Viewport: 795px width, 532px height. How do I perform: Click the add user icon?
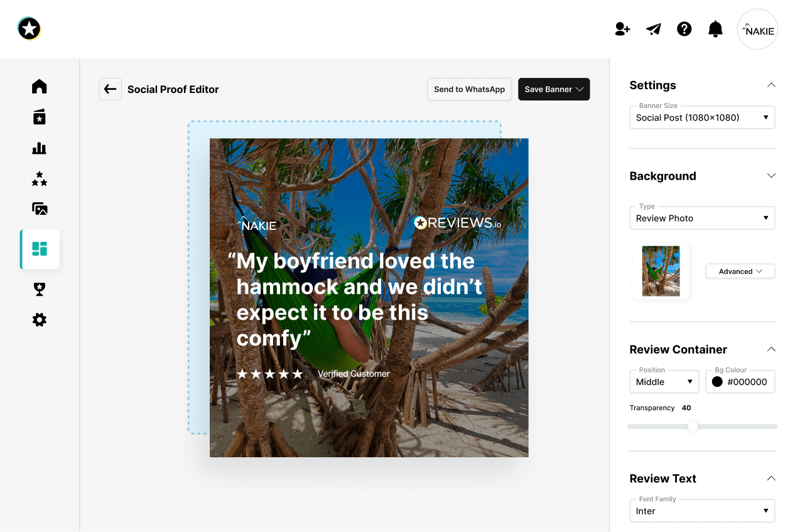pyautogui.click(x=622, y=29)
